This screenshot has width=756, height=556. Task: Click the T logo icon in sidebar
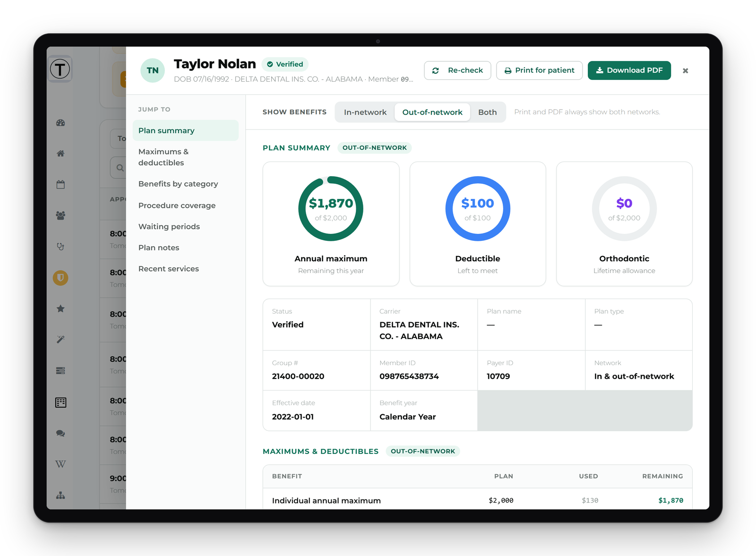coord(60,69)
